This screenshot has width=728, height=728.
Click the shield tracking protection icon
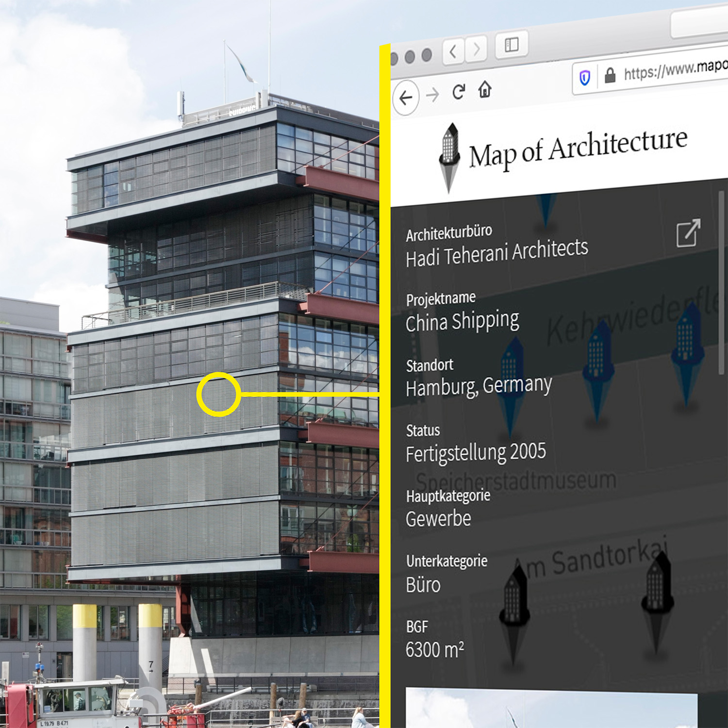(585, 78)
